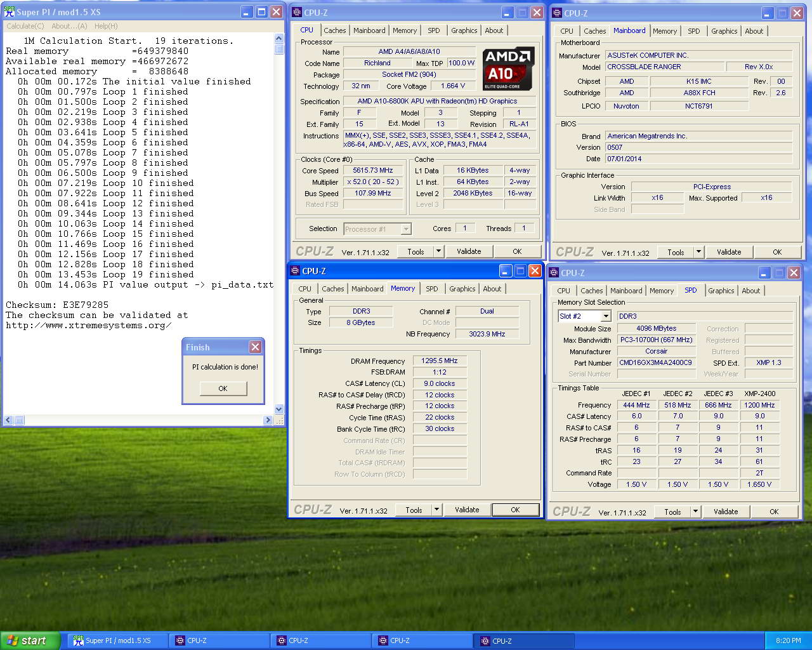Open the Graphics tab in the Mainboard window
The image size is (812, 650).
(x=724, y=31)
